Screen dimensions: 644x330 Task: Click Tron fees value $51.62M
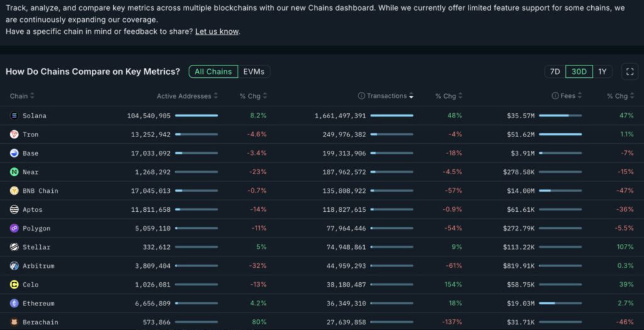point(521,135)
